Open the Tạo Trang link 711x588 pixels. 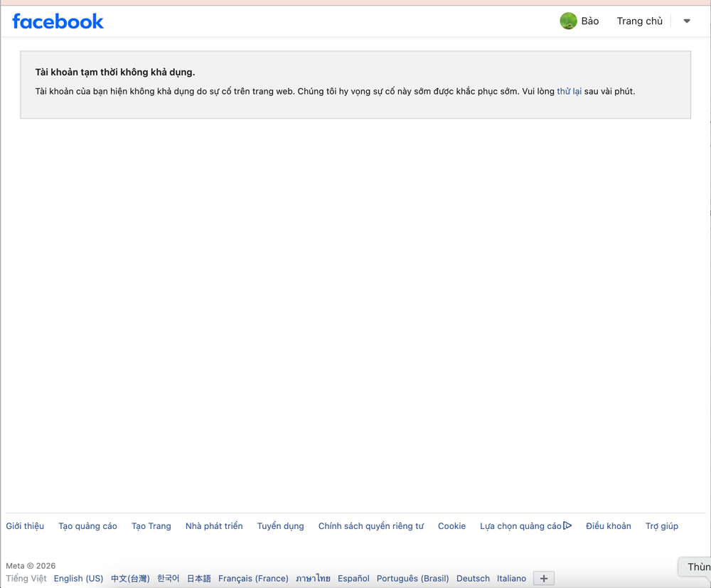[151, 526]
